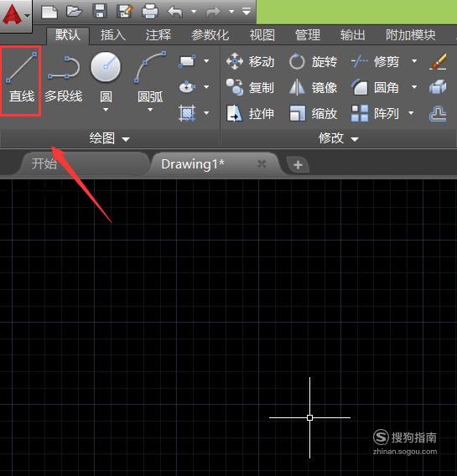Click the 复制 copy tool

pos(250,87)
